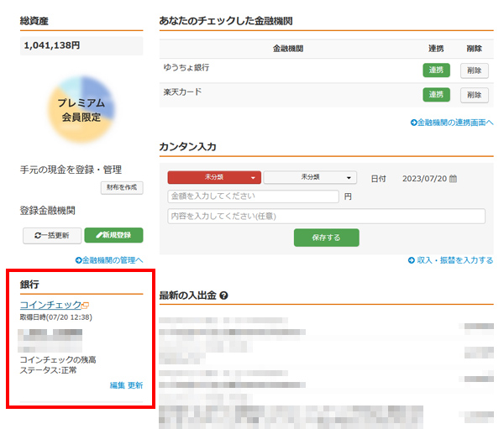Open the red 未分類 category dropdown
The image size is (504, 429).
214,177
